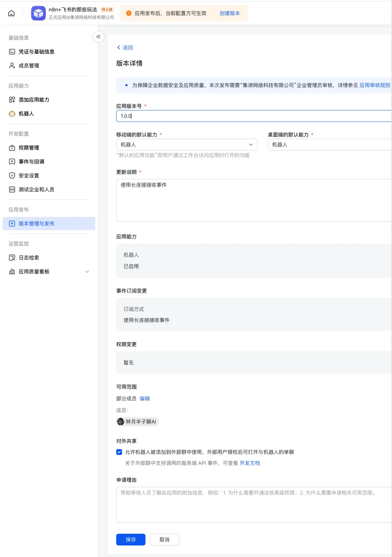Click the 部分成员 text
392x557 pixels.
pos(126,399)
